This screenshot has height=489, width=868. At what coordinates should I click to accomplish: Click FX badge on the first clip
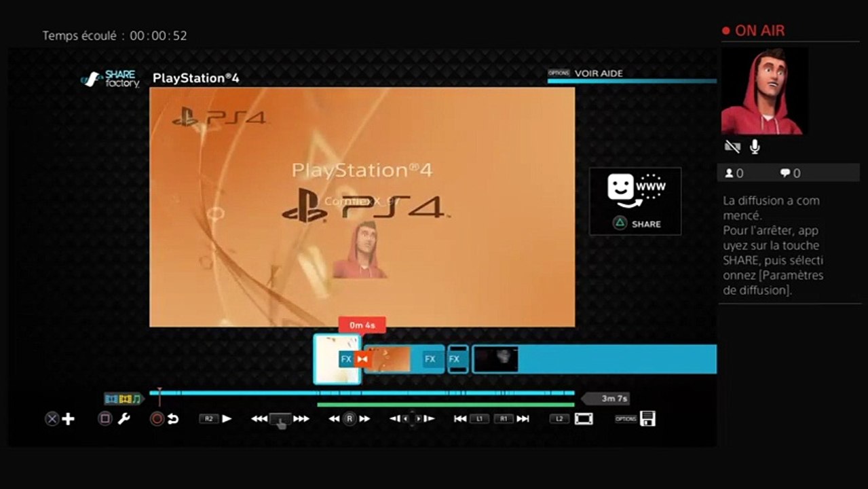click(346, 359)
